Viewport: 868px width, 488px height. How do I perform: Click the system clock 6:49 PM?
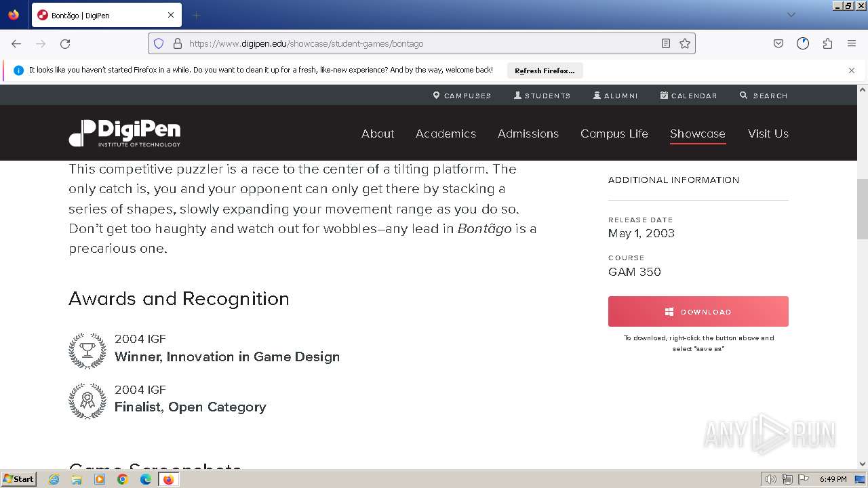833,479
